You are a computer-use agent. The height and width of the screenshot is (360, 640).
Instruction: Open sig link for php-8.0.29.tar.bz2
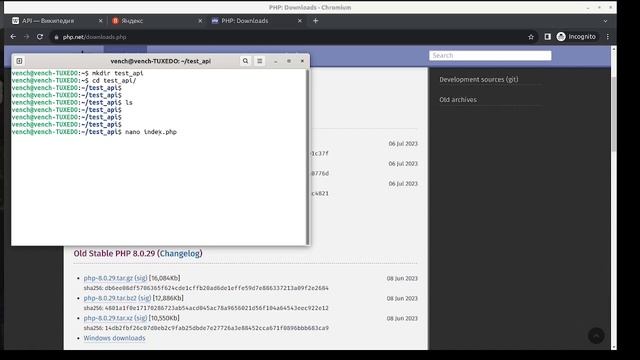pos(144,298)
